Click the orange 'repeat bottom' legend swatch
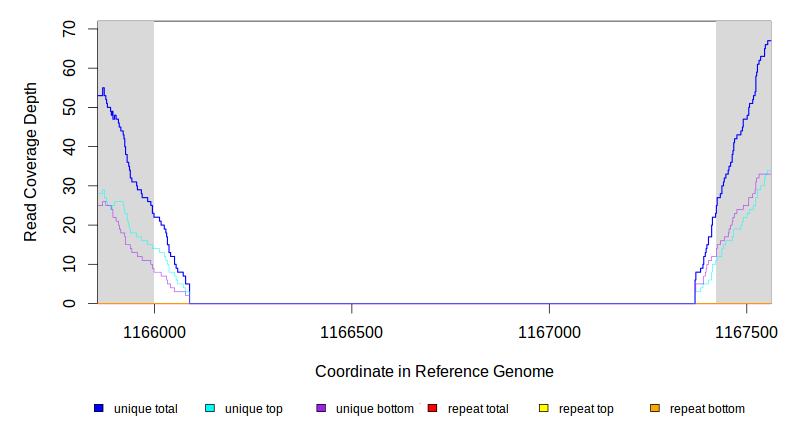Image resolution: width=792 pixels, height=432 pixels. click(655, 409)
